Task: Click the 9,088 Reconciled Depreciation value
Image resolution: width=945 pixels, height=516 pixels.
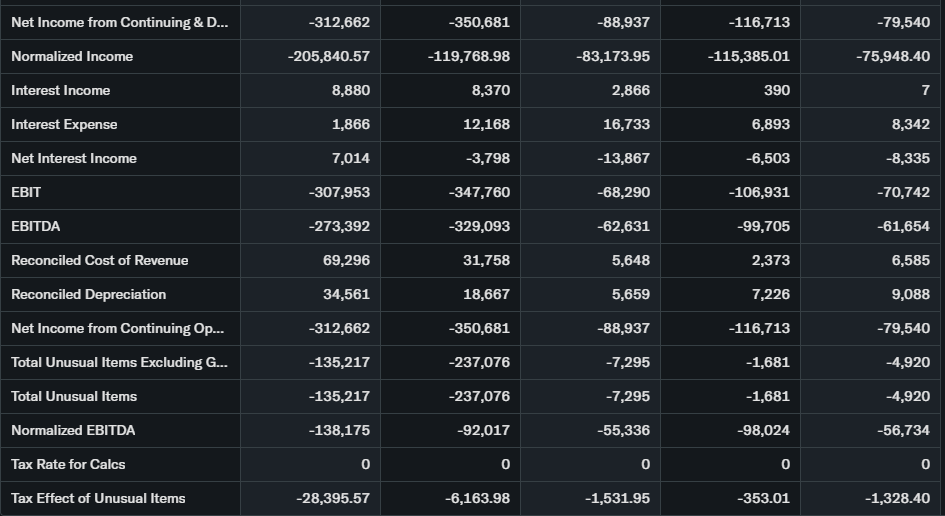Action: pos(910,294)
